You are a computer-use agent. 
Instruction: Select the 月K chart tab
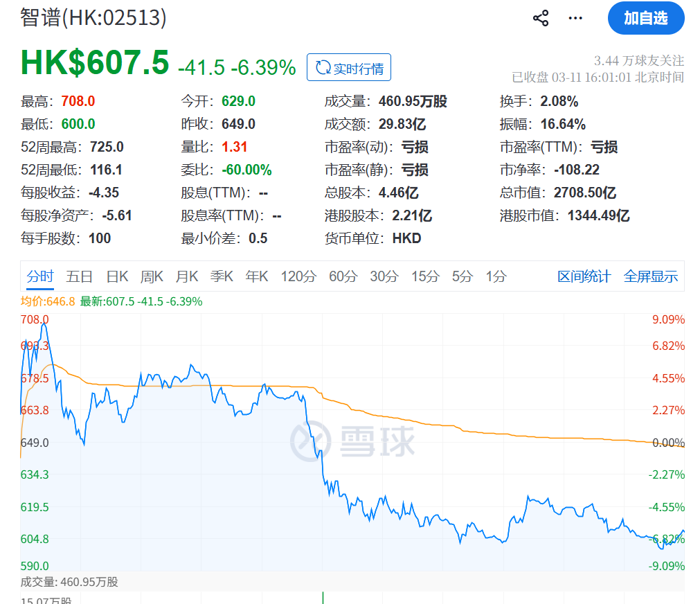pyautogui.click(x=187, y=276)
